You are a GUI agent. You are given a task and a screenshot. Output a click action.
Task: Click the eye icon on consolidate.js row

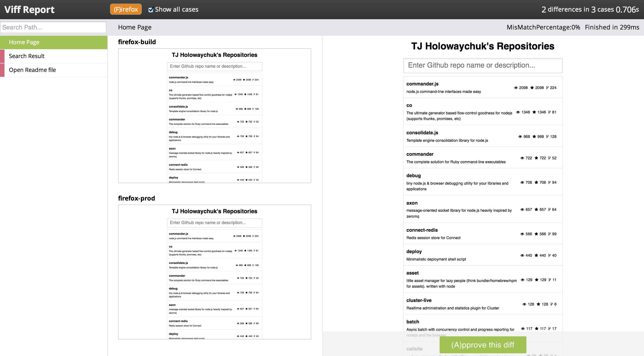pos(520,136)
